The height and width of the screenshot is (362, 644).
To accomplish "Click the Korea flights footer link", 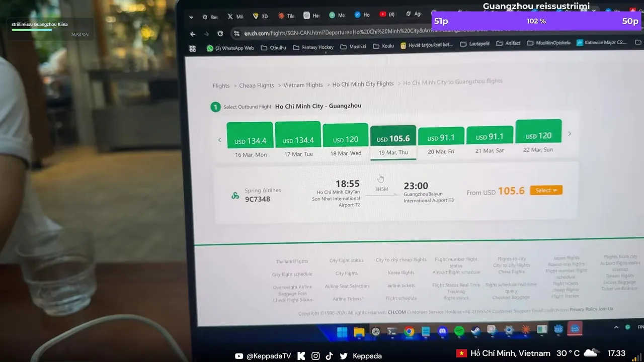I will [401, 273].
